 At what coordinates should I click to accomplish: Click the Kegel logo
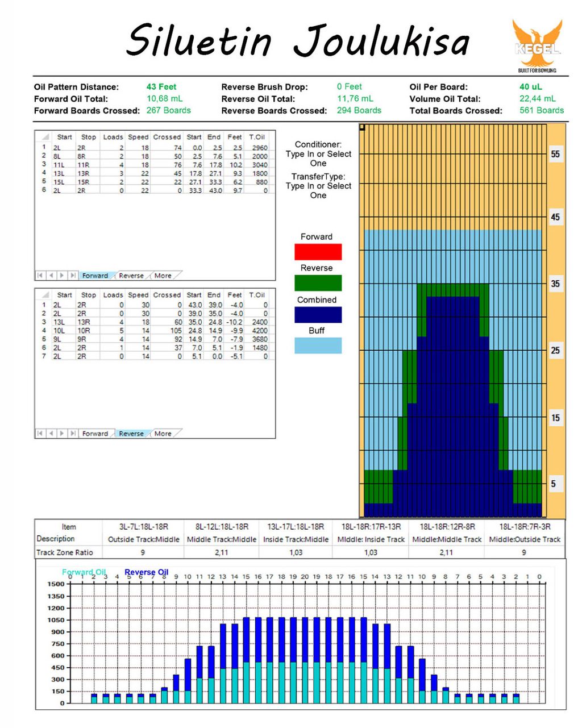[x=537, y=47]
